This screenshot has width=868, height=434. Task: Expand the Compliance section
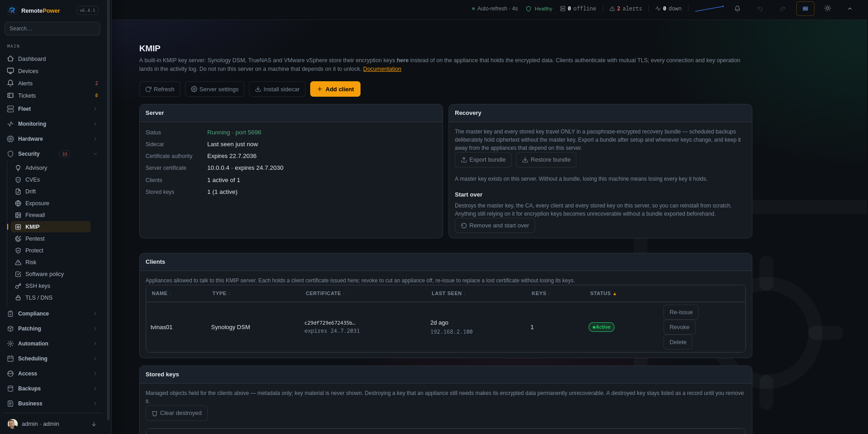(52, 314)
